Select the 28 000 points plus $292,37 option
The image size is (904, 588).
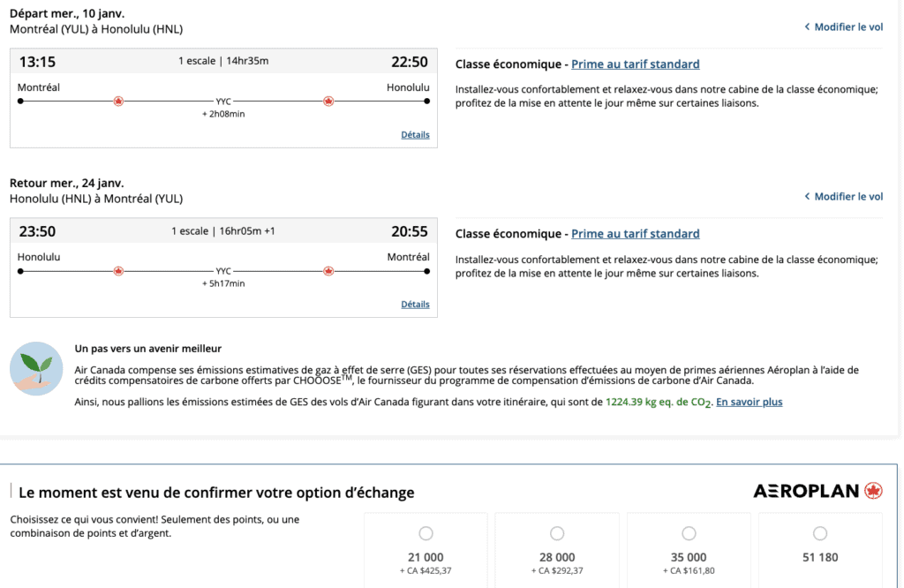click(557, 533)
